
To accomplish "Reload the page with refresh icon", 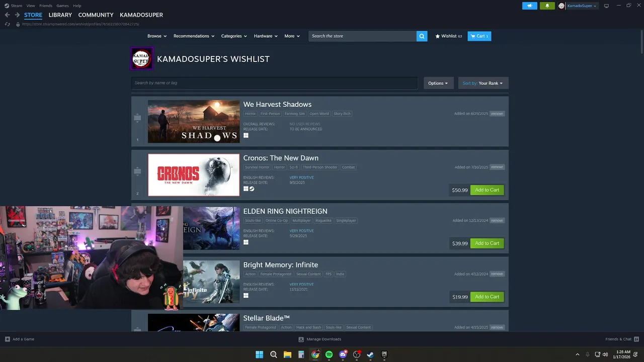I will [7, 24].
